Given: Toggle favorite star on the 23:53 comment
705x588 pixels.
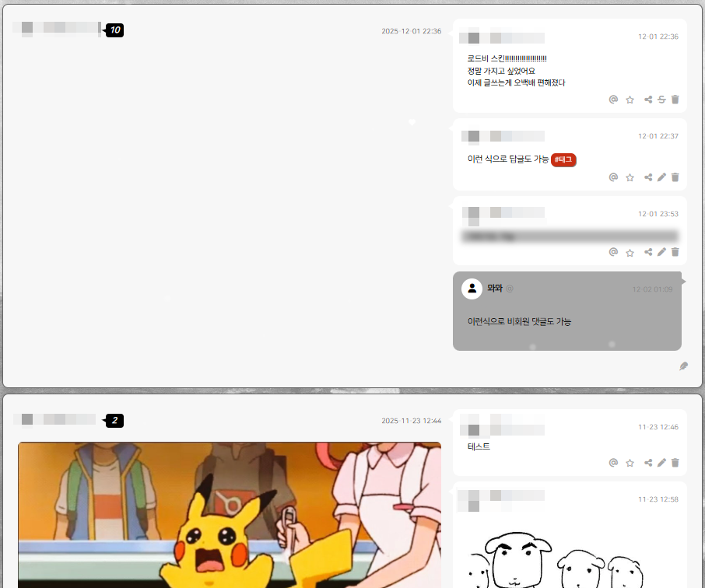Looking at the screenshot, I should (630, 252).
